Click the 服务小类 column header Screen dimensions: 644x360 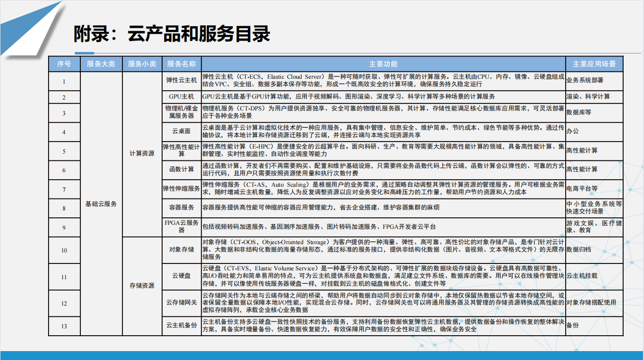pos(142,64)
